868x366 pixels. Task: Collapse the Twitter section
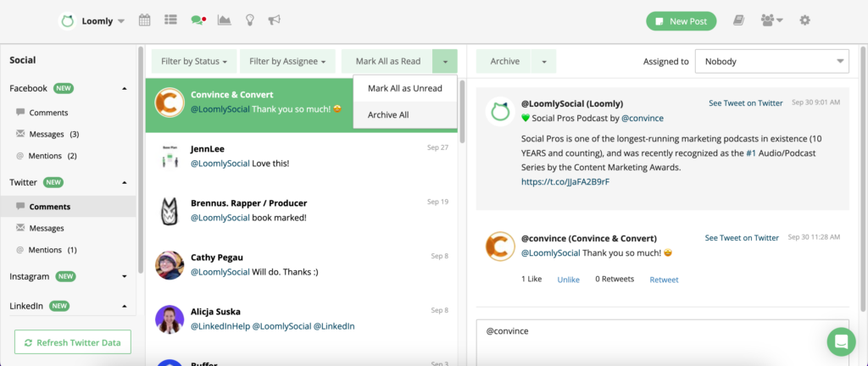point(125,182)
